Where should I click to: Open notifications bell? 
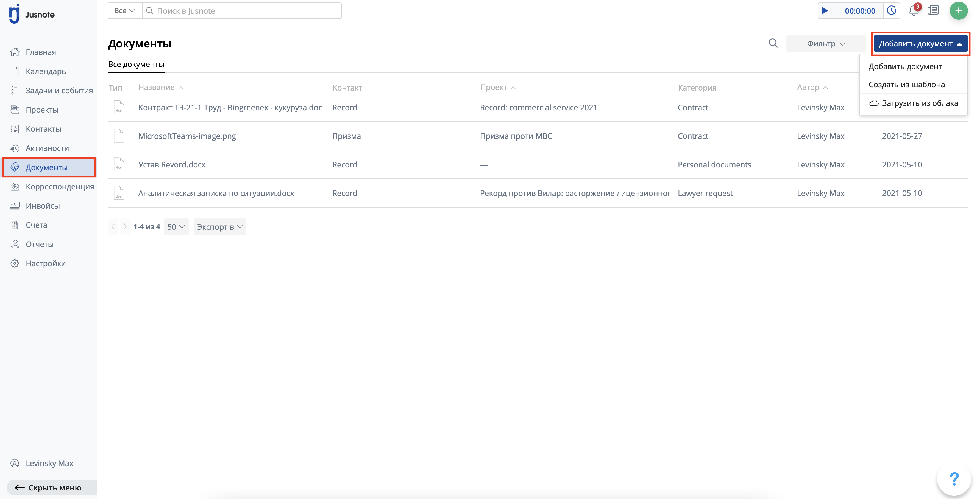click(x=914, y=11)
